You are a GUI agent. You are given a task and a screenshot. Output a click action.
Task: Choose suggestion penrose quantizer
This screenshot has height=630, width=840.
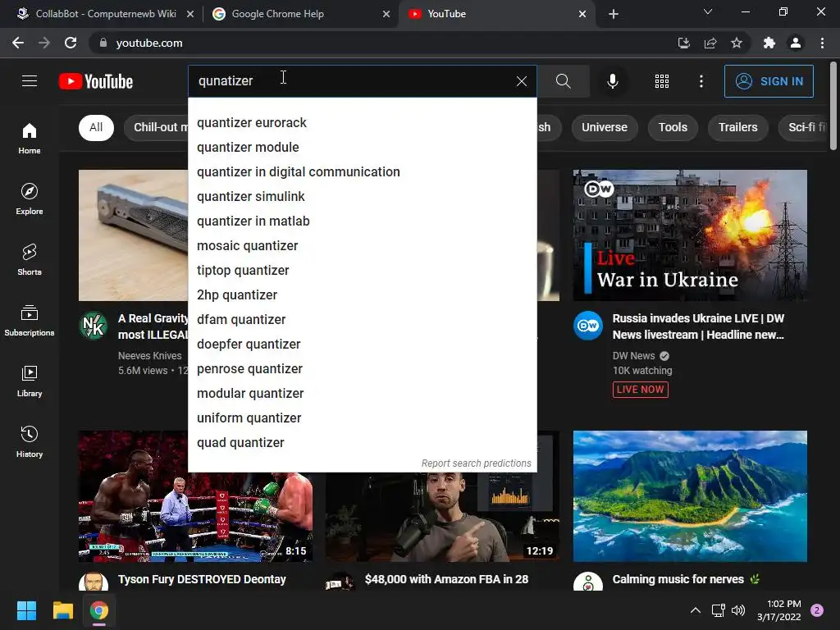[x=362, y=369]
